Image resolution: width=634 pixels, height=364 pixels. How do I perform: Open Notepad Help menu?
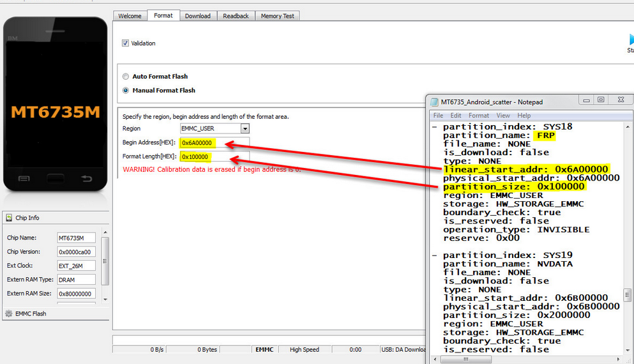point(524,115)
